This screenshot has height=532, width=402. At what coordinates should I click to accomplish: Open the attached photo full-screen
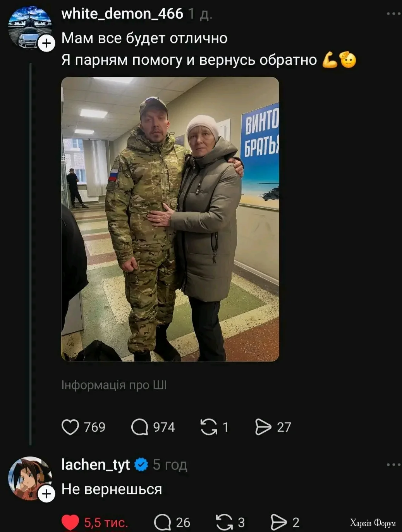[x=170, y=219]
